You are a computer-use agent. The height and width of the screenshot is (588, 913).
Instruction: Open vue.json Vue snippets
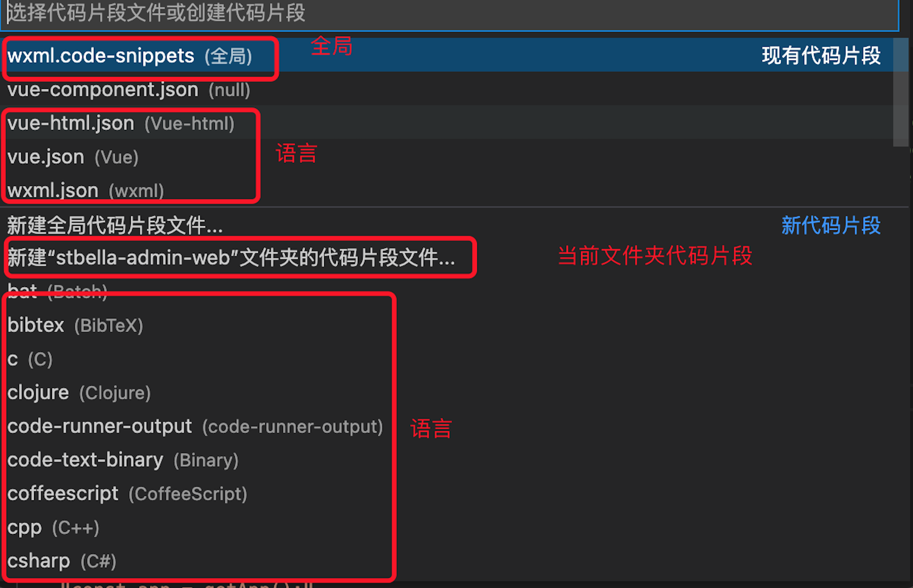(447, 157)
